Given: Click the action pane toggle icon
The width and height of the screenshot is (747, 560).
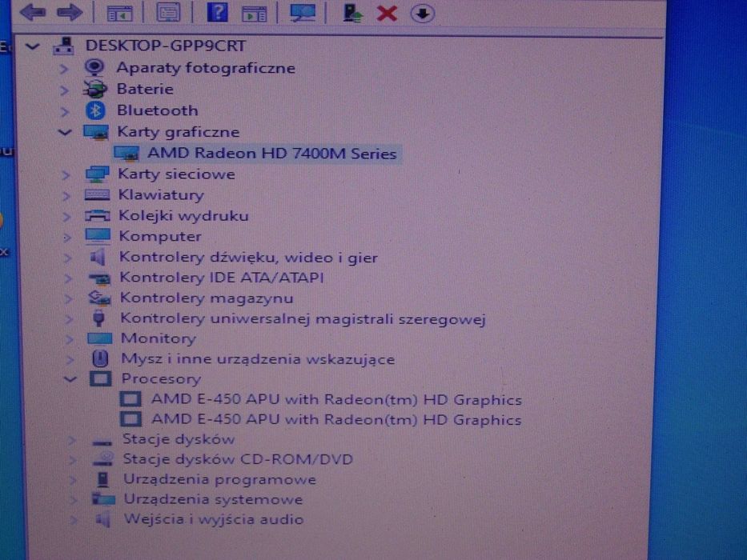Looking at the screenshot, I should [255, 14].
